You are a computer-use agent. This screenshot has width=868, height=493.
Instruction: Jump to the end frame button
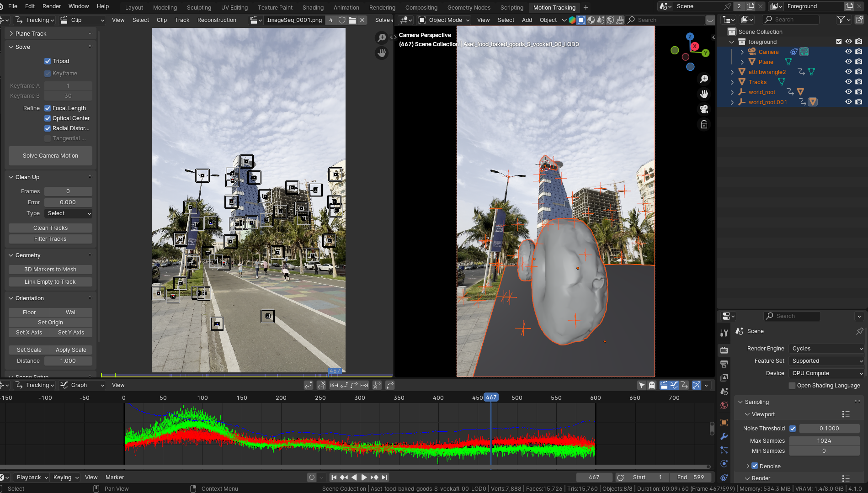tap(385, 477)
